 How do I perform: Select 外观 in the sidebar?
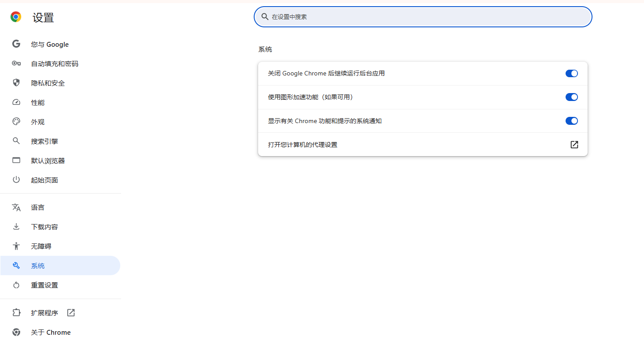coord(60,122)
